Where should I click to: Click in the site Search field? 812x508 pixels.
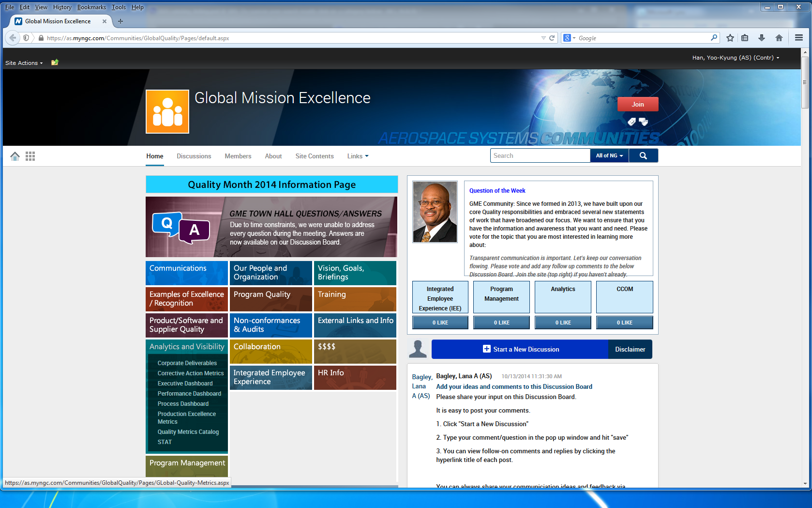[x=540, y=155]
